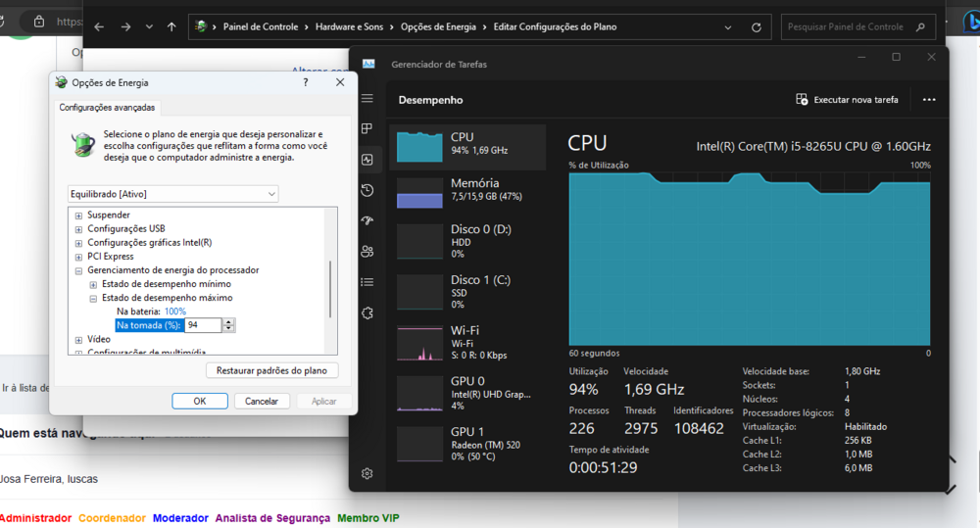
Task: Open Task Manager hamburger navigation menu
Action: (x=367, y=99)
